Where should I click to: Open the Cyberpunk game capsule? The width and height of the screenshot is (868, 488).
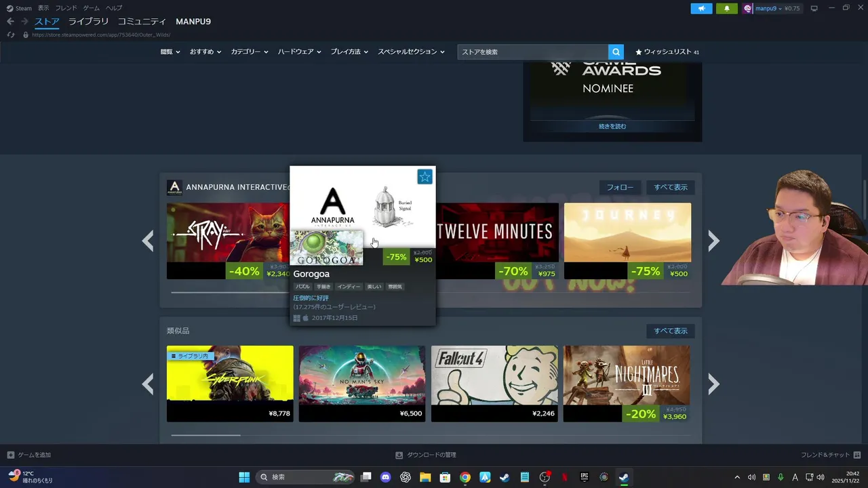pyautogui.click(x=230, y=384)
